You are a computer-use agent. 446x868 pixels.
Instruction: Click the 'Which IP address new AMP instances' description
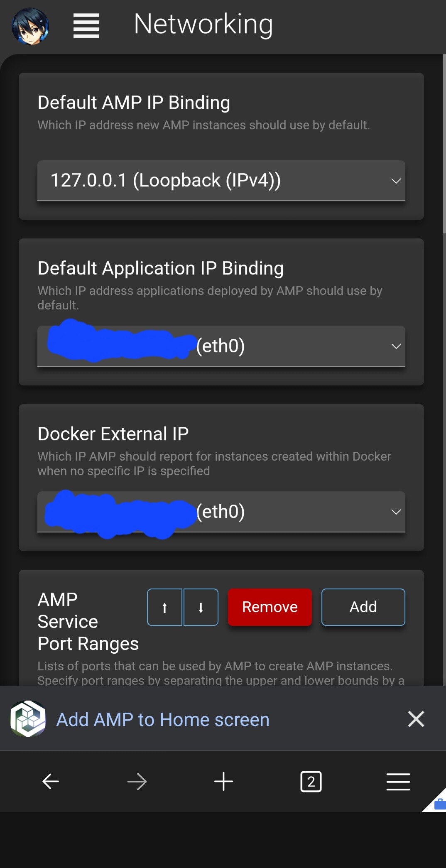point(203,125)
